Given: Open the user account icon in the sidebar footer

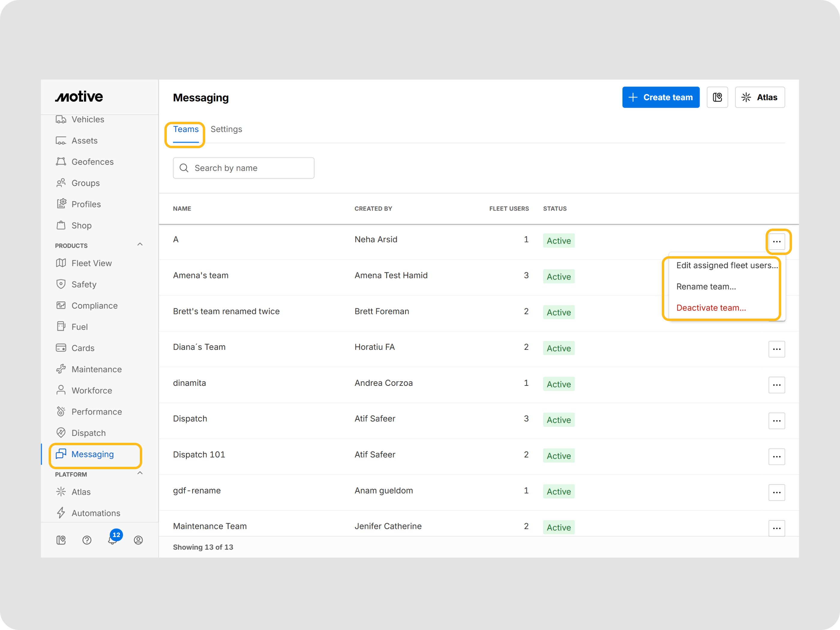Looking at the screenshot, I should [x=139, y=540].
